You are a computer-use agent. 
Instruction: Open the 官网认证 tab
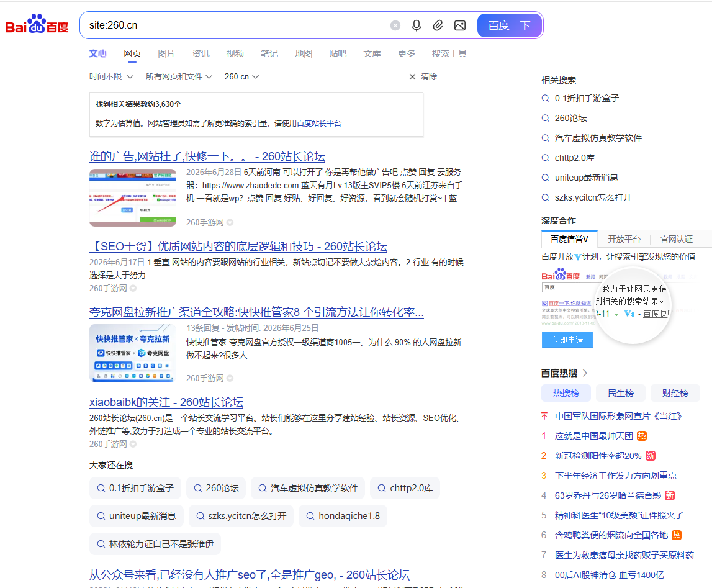click(676, 239)
